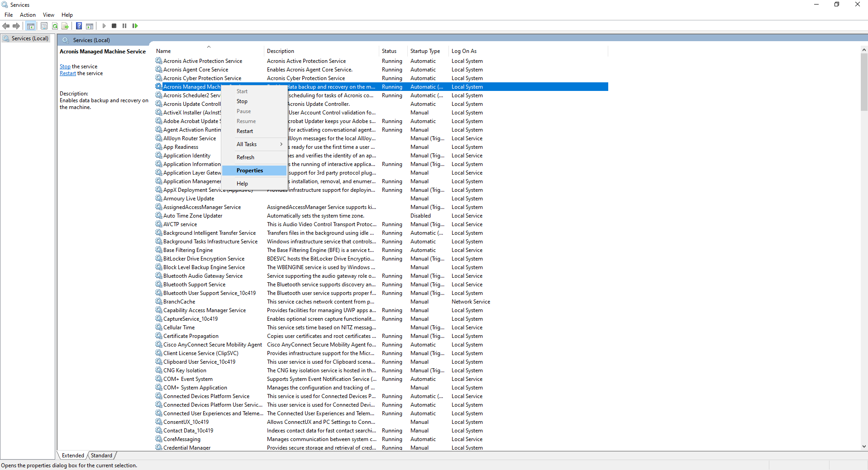Switch to the Standard tab
Viewport: 868px width, 470px height.
(101, 456)
